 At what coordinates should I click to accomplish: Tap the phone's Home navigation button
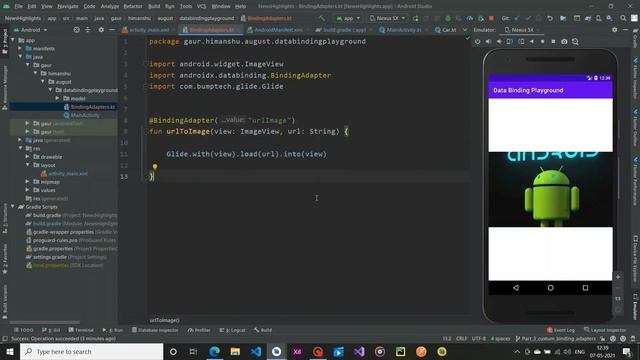(551, 288)
